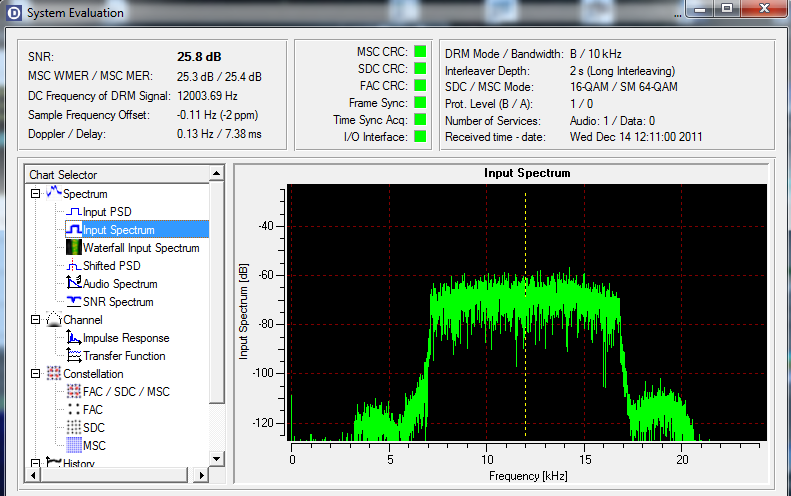Collapse the Spectrum tree node
The image size is (791, 496).
pyautogui.click(x=36, y=194)
